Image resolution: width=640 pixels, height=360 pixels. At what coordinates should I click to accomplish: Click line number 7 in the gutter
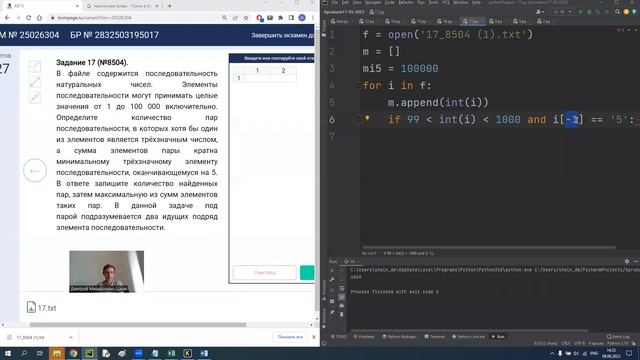tap(332, 136)
